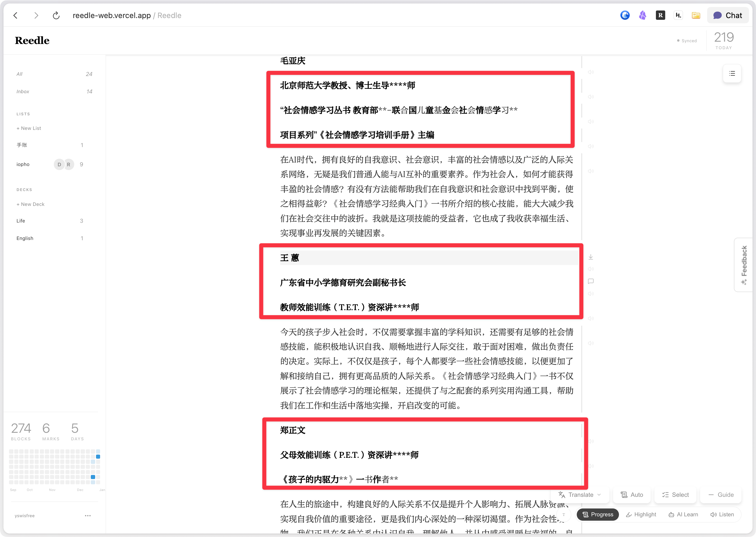Click the Reedle logo

pos(32,40)
